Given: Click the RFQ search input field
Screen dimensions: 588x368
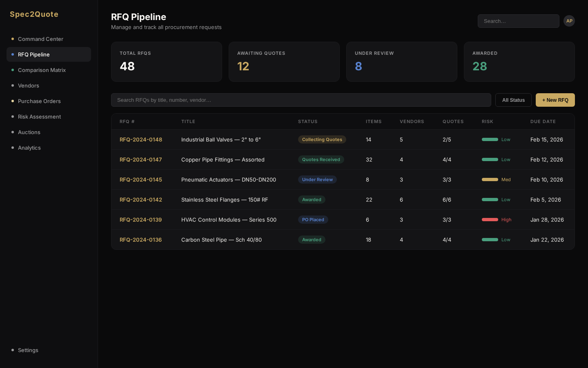Looking at the screenshot, I should (301, 100).
